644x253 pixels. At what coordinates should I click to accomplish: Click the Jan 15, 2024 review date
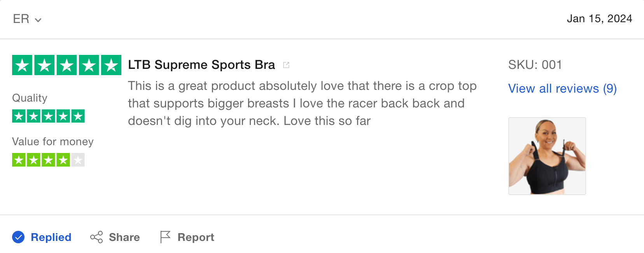point(599,19)
